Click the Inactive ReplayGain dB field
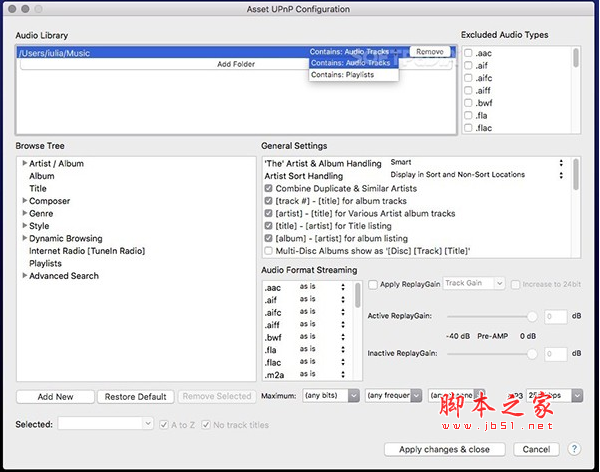600x472 pixels. point(556,354)
